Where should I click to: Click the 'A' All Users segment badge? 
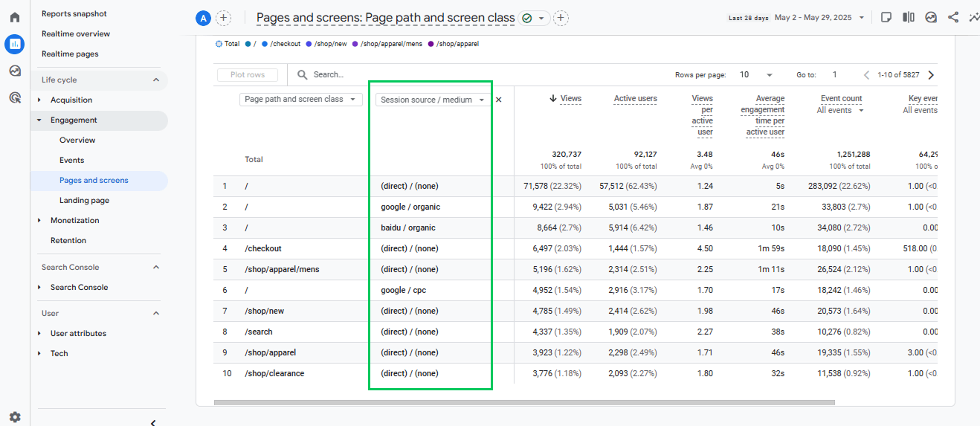pos(203,19)
